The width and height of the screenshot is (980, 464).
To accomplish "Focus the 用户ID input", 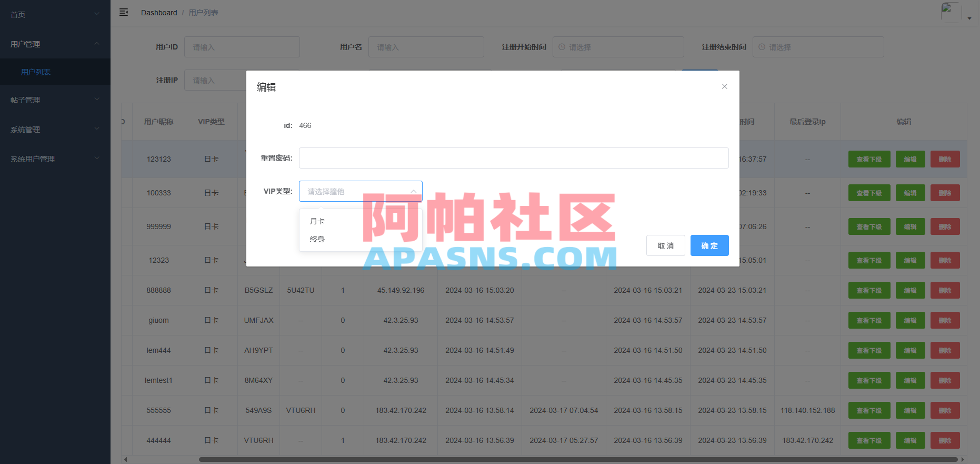I will click(242, 47).
